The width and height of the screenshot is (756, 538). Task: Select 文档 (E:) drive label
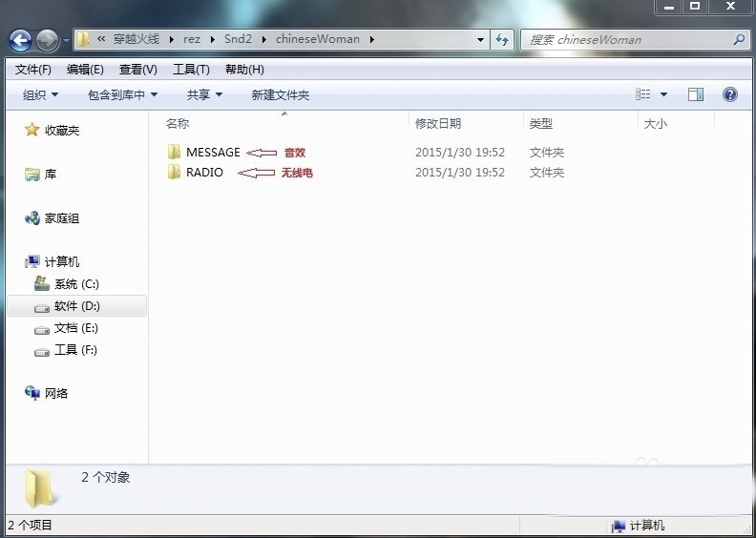tap(76, 328)
